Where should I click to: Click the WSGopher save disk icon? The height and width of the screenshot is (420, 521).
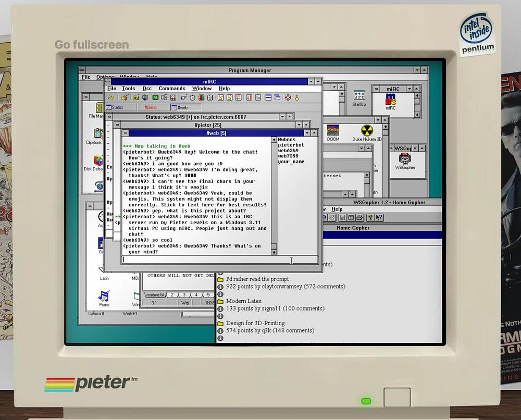[x=342, y=218]
